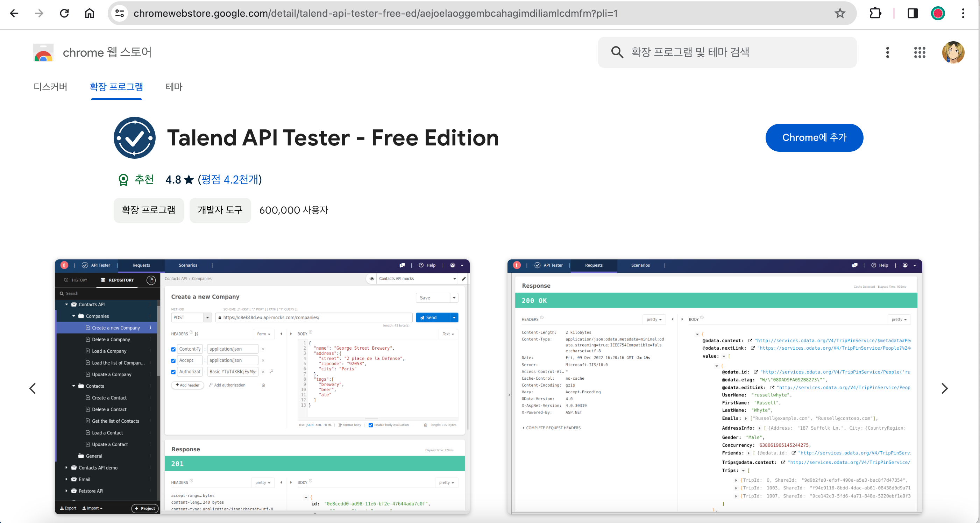Click the Talend API Tester - Free Edition title
The width and height of the screenshot is (980, 523).
point(333,138)
